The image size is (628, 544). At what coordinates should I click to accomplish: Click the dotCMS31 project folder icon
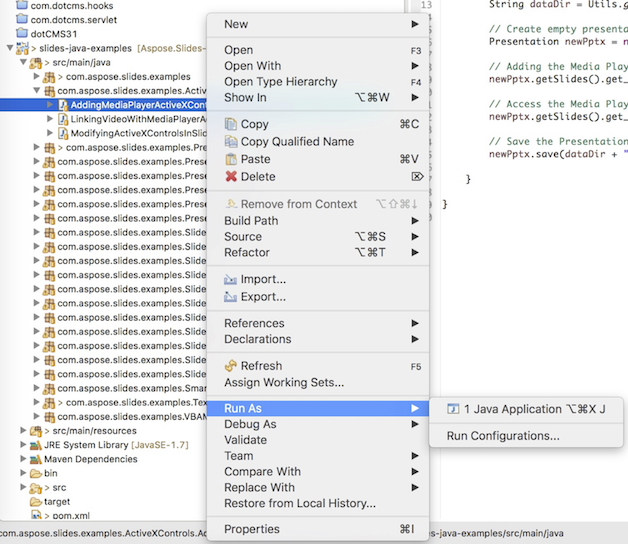[22, 33]
